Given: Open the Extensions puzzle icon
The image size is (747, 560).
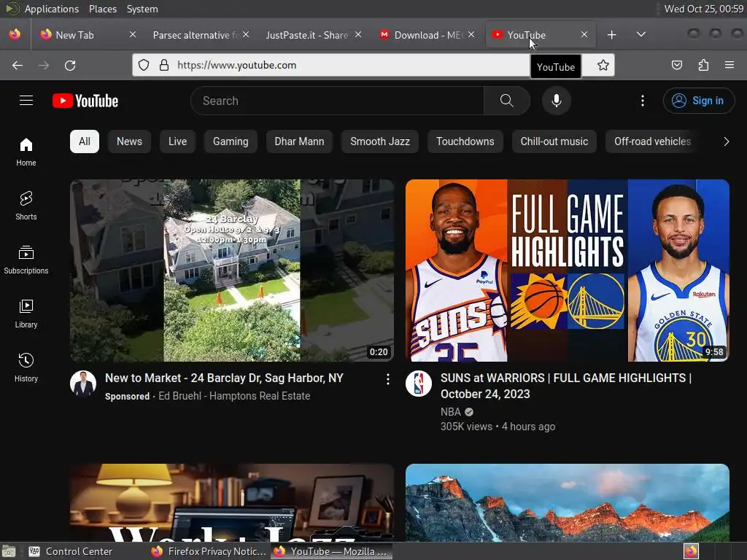Looking at the screenshot, I should (x=703, y=65).
